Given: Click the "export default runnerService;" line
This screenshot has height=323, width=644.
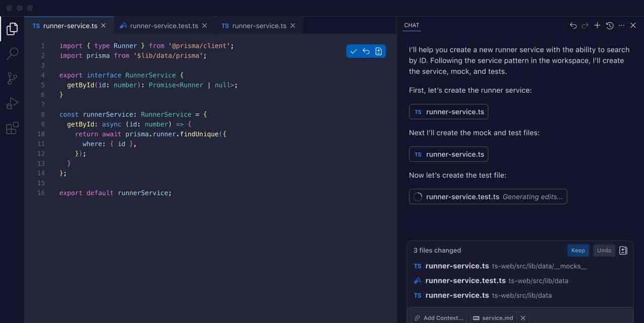Looking at the screenshot, I should (116, 193).
